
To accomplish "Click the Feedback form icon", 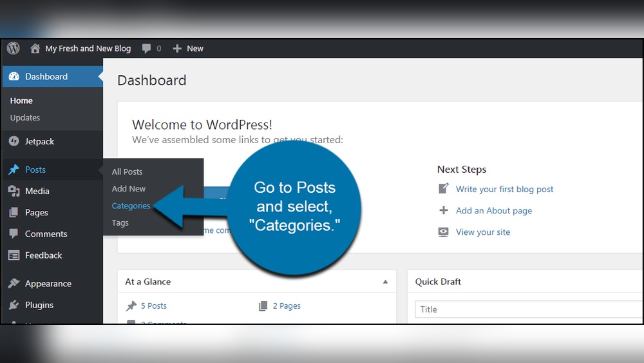I will coord(14,255).
